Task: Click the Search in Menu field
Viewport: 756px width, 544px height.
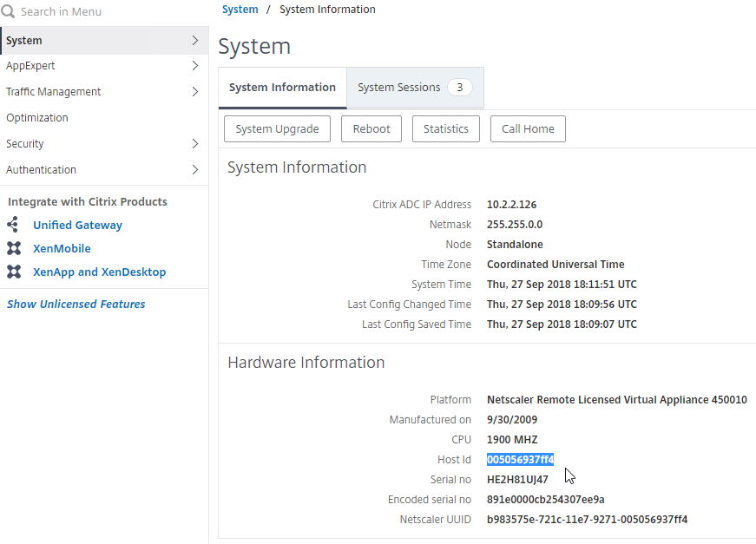Action: (x=104, y=11)
